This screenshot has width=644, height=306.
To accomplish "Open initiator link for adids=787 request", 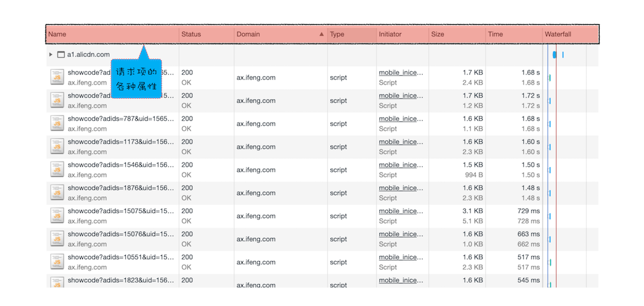I will click(400, 119).
